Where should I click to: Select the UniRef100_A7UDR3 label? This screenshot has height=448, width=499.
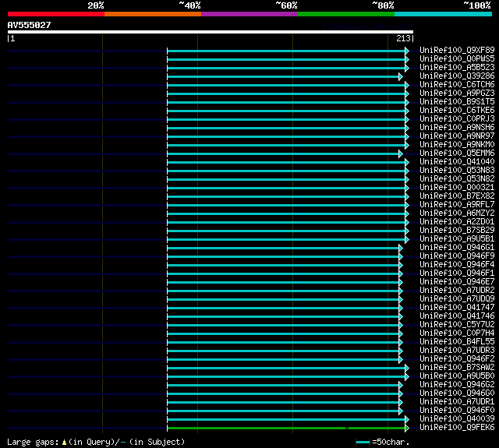[457, 351]
